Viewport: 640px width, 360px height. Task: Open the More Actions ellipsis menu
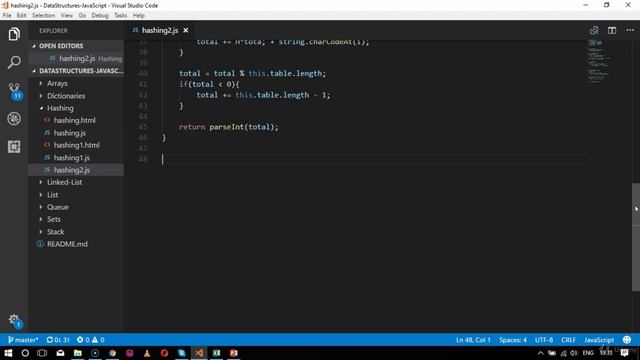tap(630, 30)
